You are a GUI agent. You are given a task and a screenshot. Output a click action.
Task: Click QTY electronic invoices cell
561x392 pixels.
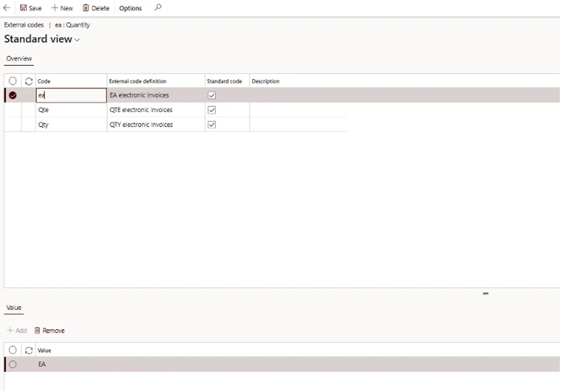(x=156, y=125)
